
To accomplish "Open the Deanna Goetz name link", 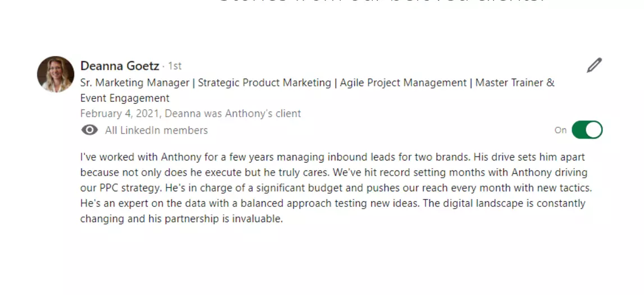I will pos(120,66).
